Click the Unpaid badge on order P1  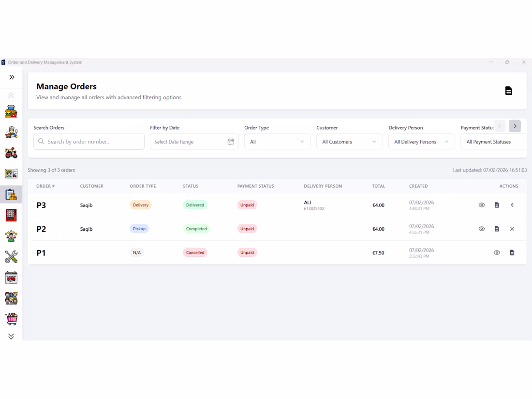coord(247,252)
